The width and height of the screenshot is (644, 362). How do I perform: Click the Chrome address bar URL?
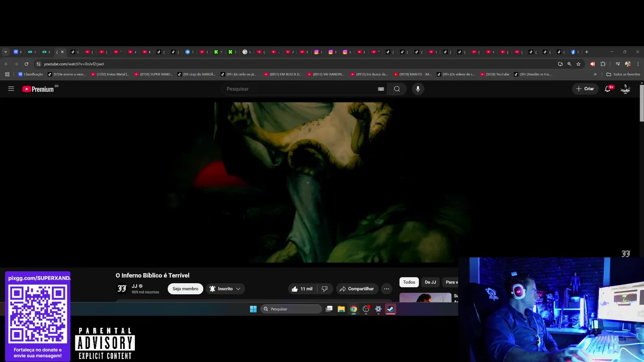(x=74, y=64)
